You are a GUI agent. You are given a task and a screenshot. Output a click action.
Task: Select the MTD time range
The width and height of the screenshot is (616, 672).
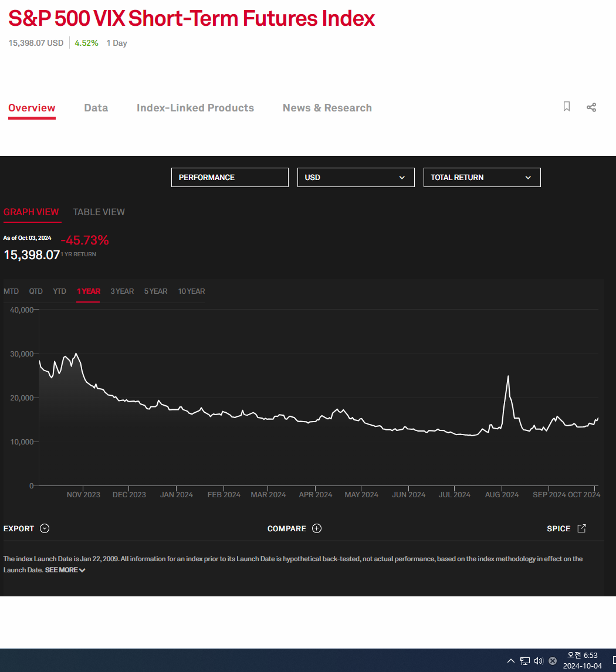(x=11, y=291)
